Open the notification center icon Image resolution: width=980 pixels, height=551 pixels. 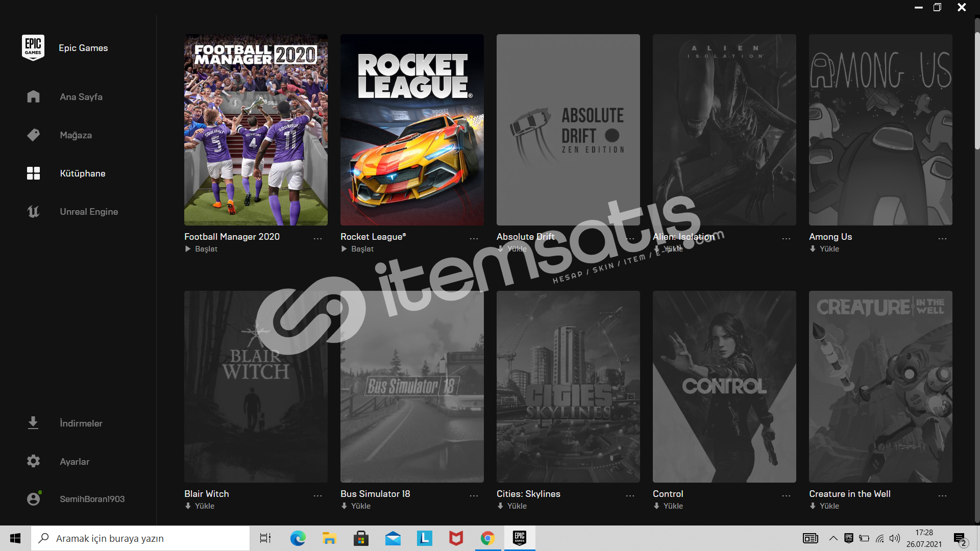click(960, 539)
